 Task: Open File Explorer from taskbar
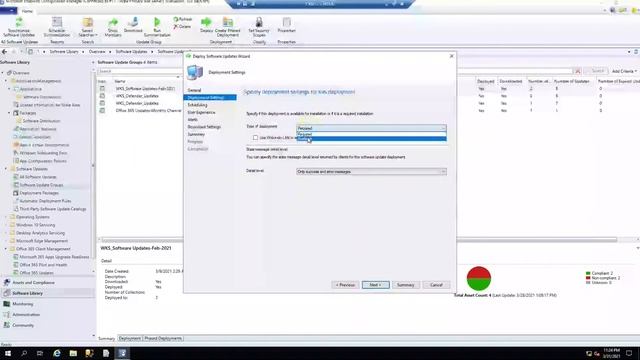pyautogui.click(x=73, y=353)
